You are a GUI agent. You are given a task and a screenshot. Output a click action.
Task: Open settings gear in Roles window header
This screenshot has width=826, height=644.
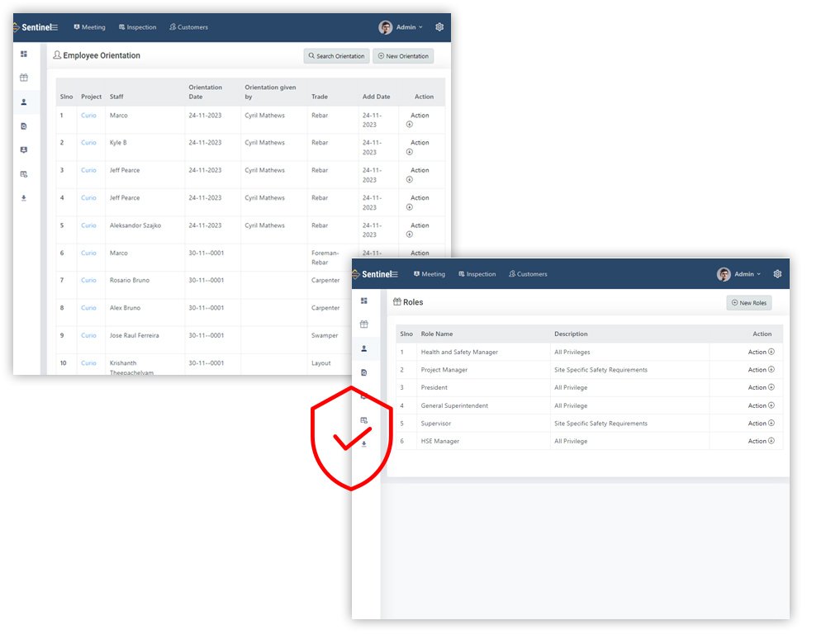[777, 274]
